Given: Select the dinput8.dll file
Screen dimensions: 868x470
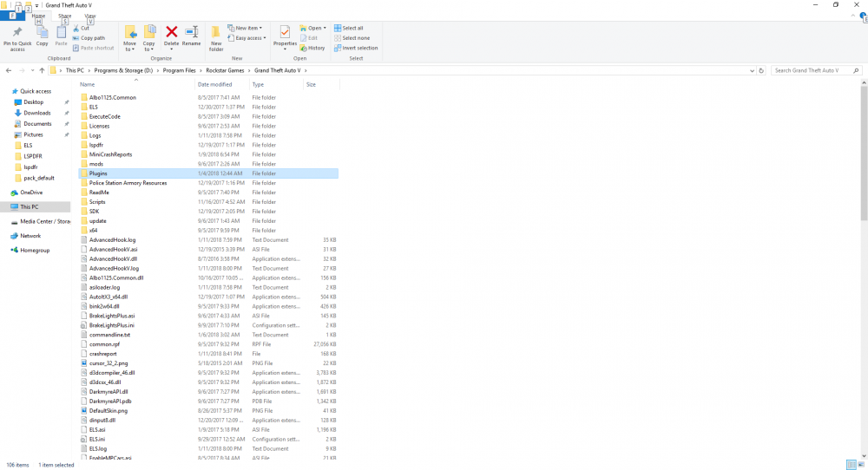Looking at the screenshot, I should (102, 421).
